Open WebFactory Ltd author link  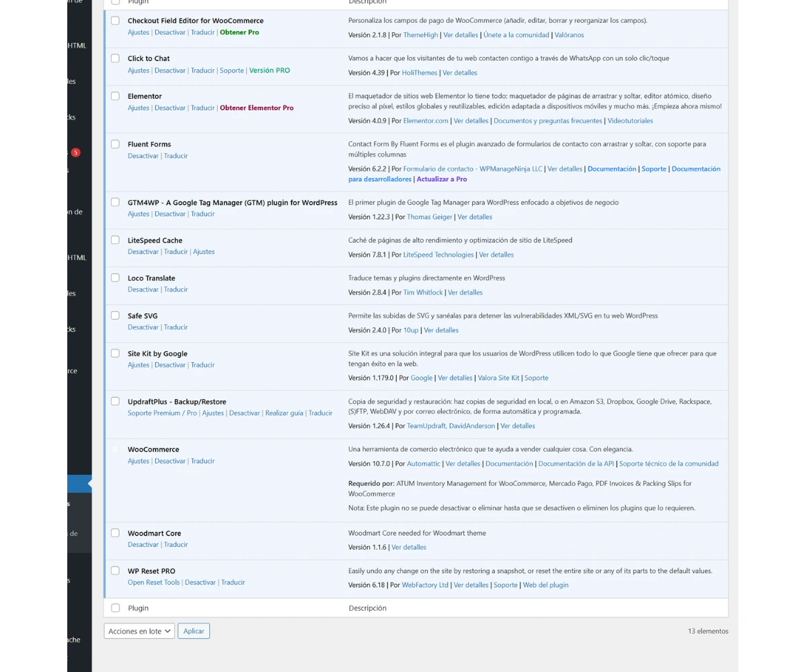click(x=425, y=585)
